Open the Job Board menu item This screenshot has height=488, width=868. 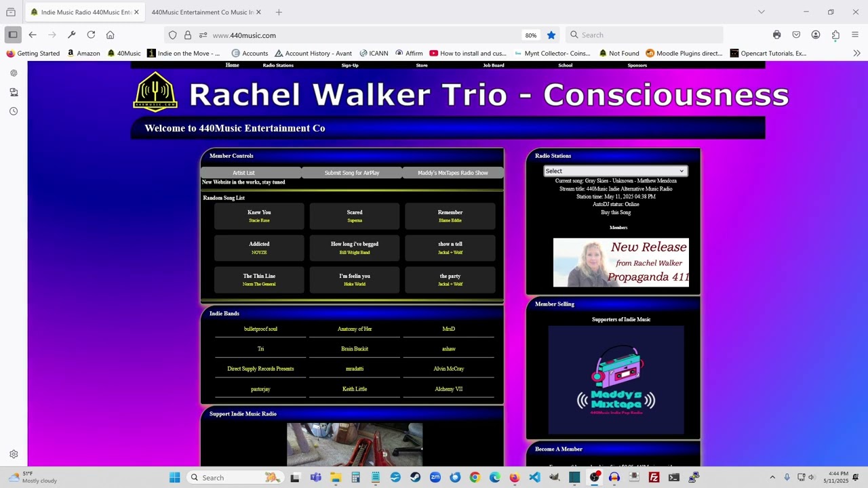(x=494, y=65)
